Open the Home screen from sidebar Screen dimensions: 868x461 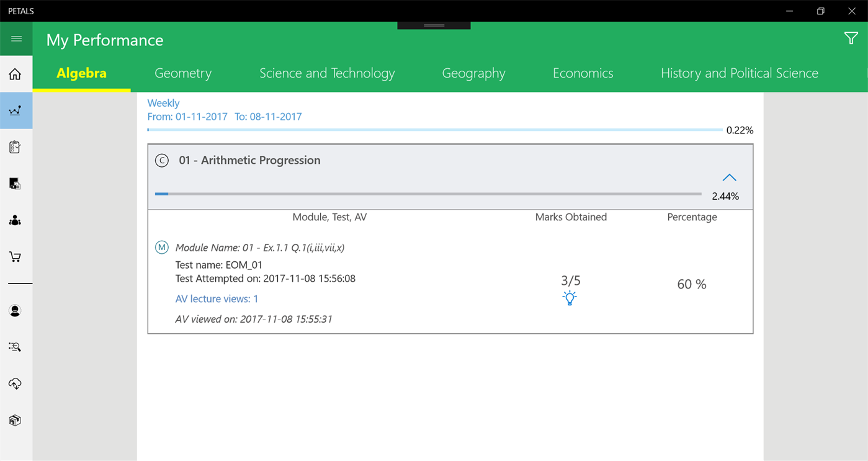click(x=16, y=73)
